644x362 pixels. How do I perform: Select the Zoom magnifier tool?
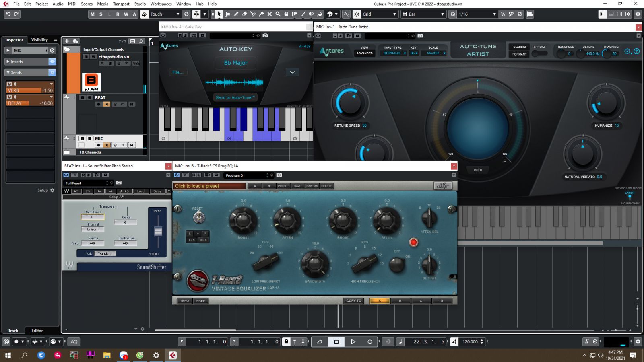point(278,14)
